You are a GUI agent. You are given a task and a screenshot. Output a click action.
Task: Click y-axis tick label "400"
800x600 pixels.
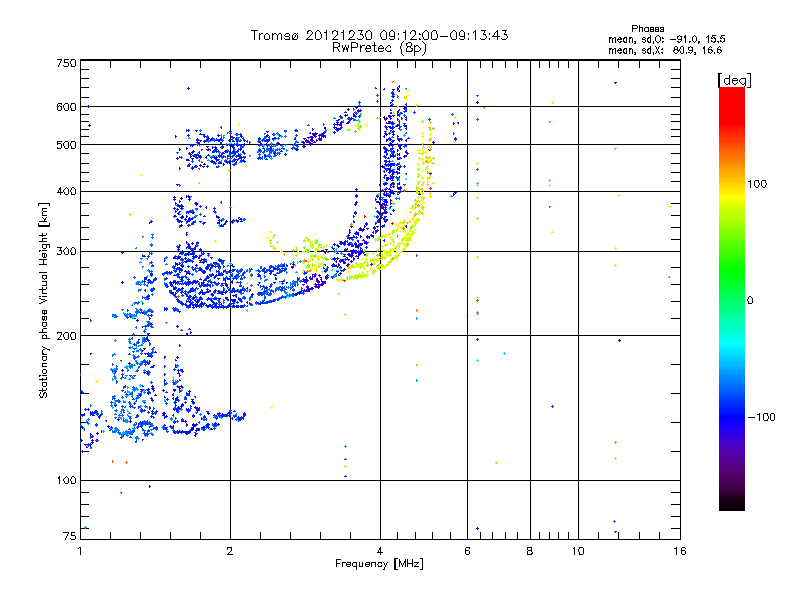66,191
